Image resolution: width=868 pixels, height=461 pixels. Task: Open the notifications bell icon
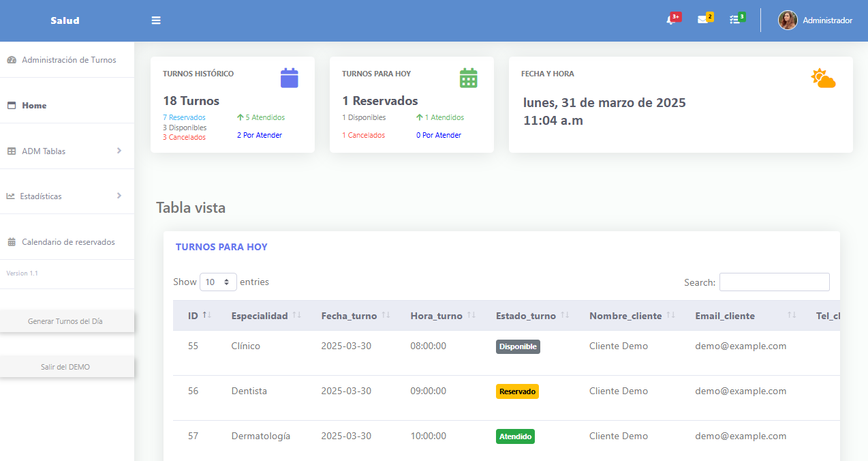pyautogui.click(x=671, y=20)
